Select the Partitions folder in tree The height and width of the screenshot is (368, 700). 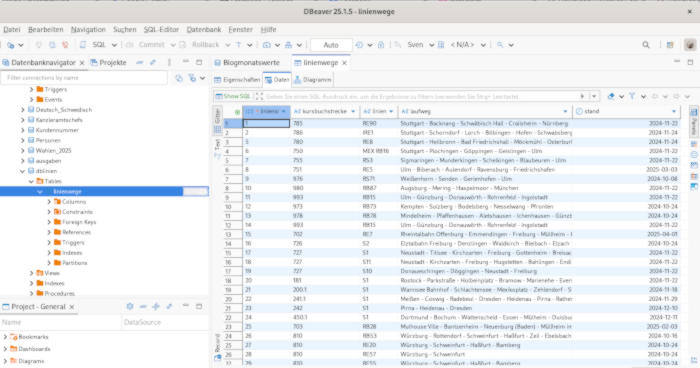point(75,263)
